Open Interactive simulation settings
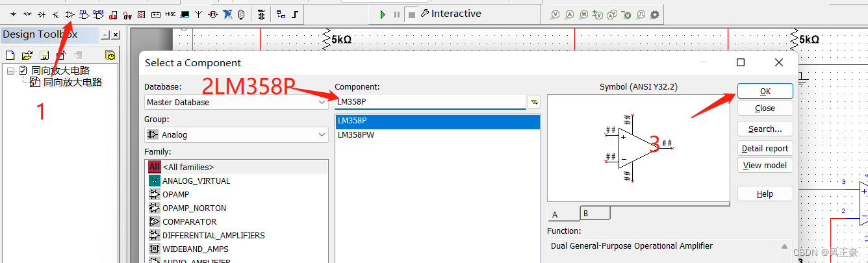This screenshot has width=868, height=263. pos(451,14)
